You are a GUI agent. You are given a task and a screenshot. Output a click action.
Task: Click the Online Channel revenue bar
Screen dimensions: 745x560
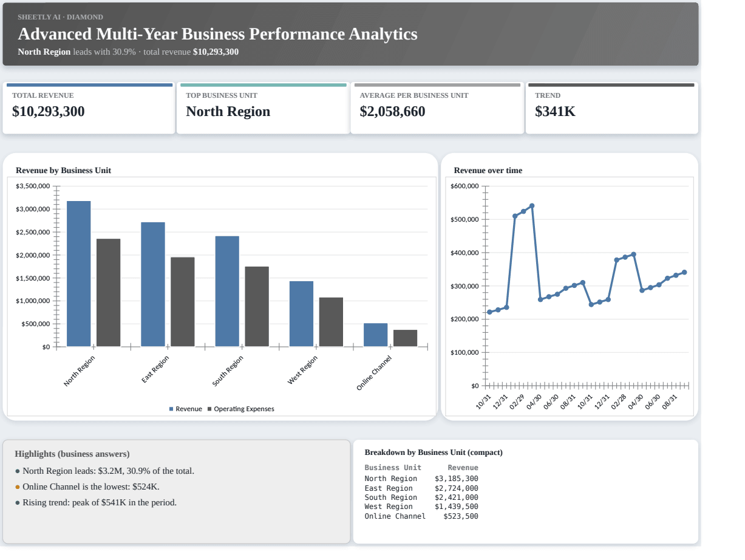(x=375, y=335)
